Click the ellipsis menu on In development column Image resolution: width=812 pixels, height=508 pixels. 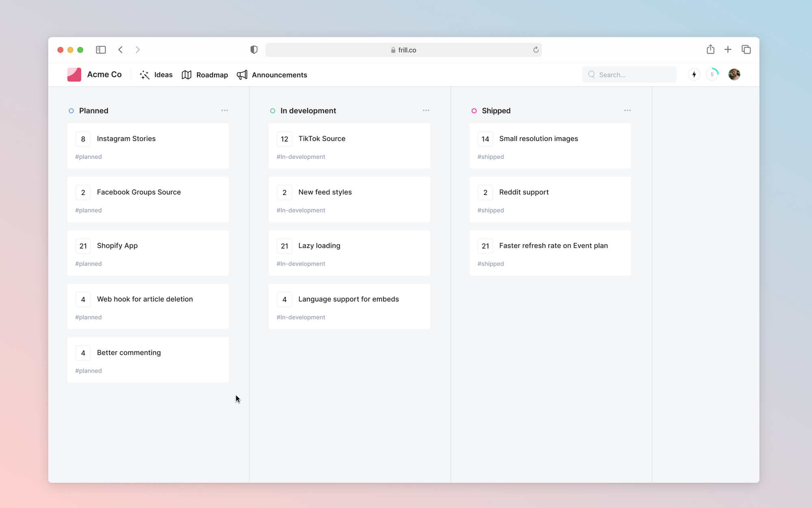point(426,111)
